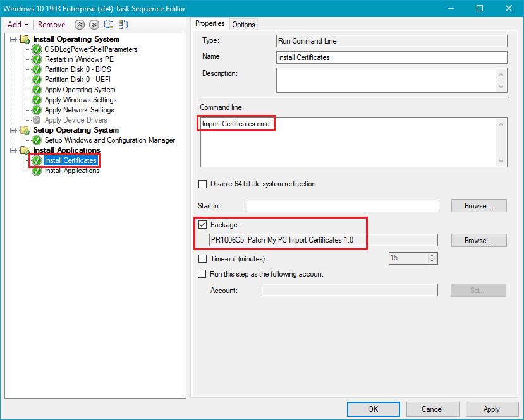Screen dimensions: 524x420
Task: Switch to the Options tab
Action: click(243, 25)
